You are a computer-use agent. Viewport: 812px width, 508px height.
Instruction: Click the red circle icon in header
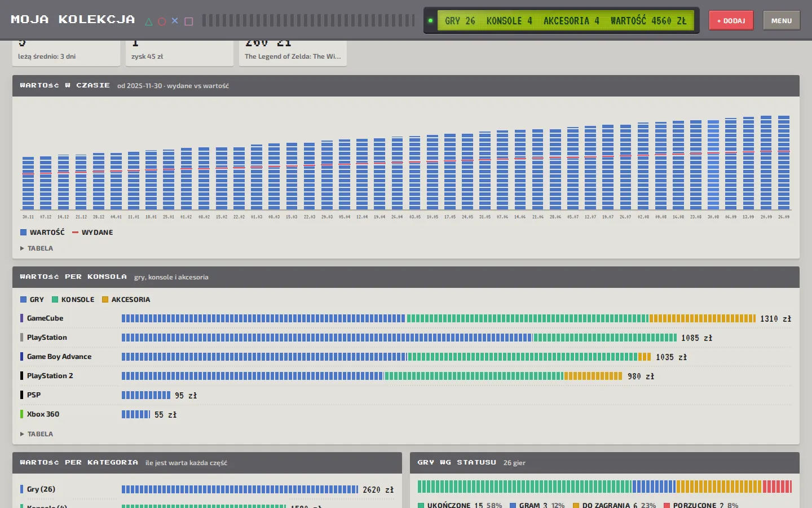tap(162, 21)
